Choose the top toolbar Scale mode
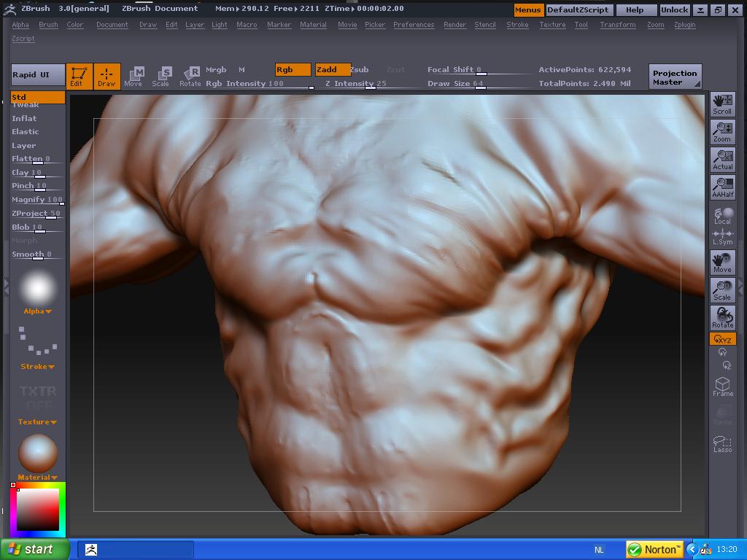This screenshot has height=560, width=747. tap(161, 76)
